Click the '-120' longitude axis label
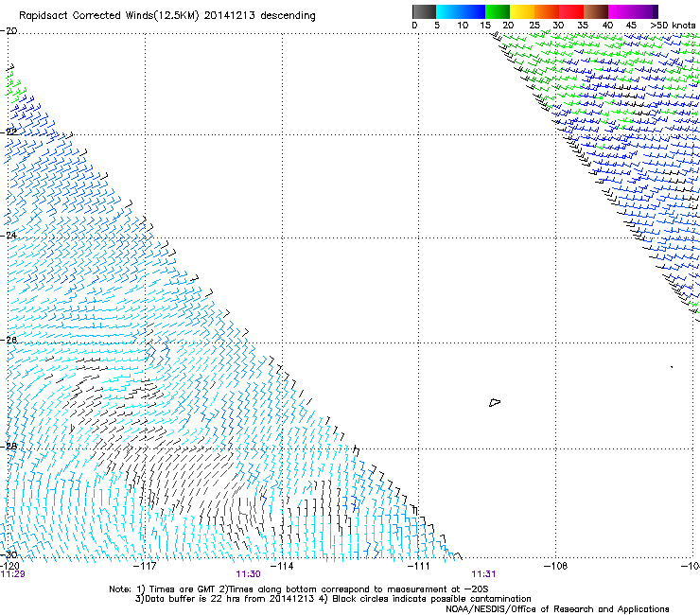Screen dimensions: 700x615 click(x=9, y=566)
